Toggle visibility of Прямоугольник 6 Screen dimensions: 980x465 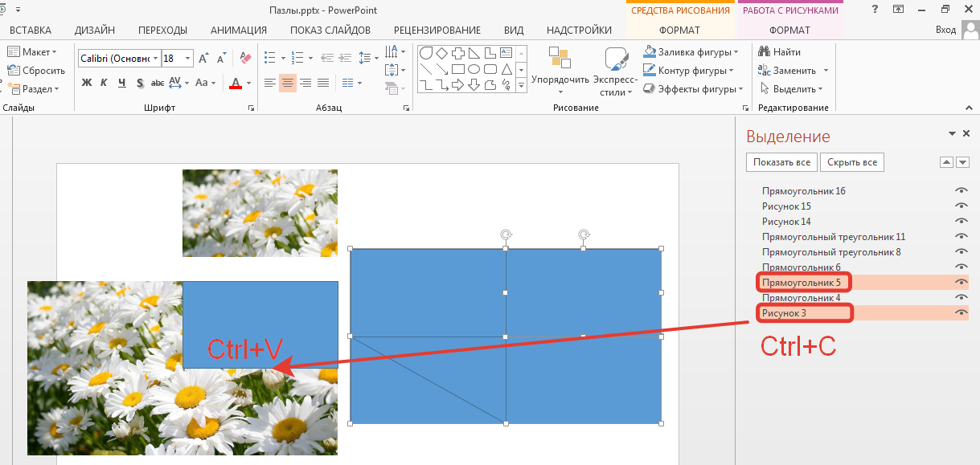coord(961,267)
